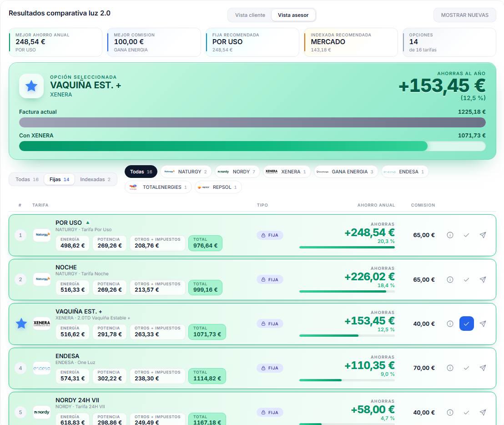Screen dimensions: 504x425
Task: Click the blue star in the selected option banner
Action: pos(31,86)
